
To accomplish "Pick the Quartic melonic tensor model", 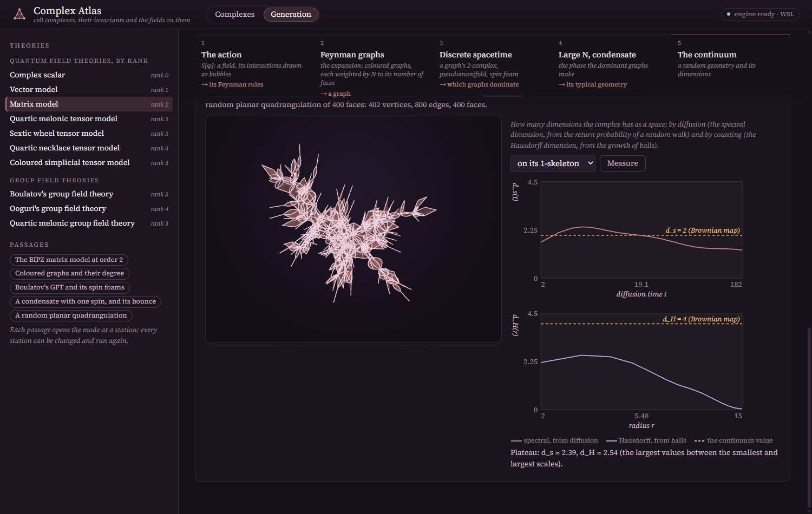I will tap(89, 119).
